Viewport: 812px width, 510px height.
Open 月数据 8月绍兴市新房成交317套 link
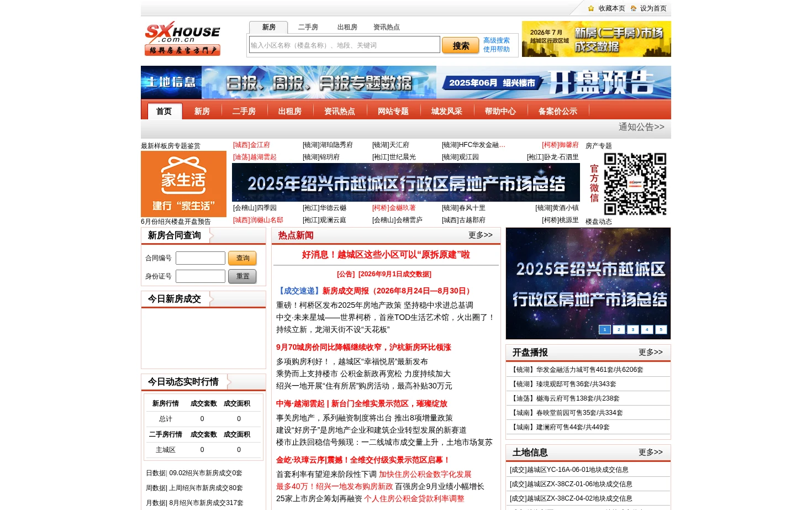coord(194,503)
